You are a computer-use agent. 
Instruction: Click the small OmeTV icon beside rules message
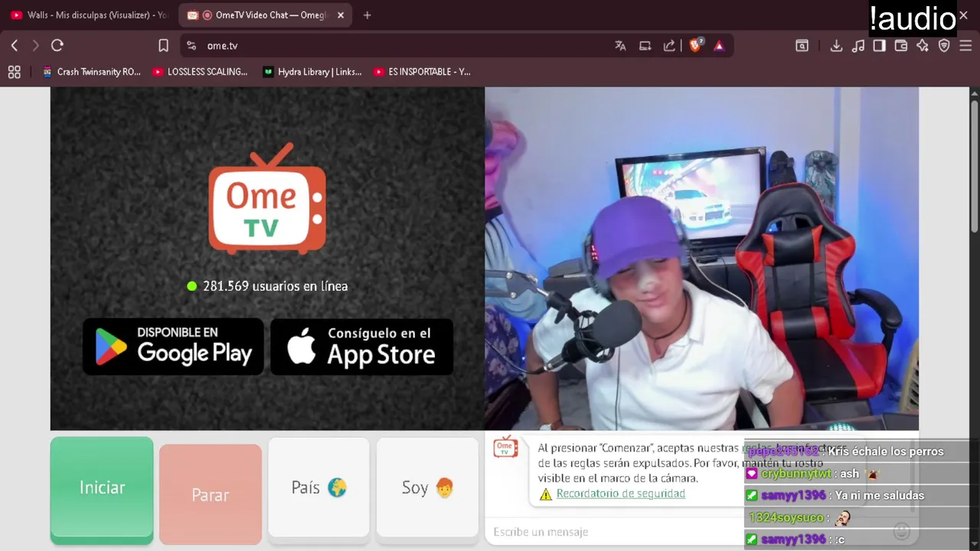coord(505,446)
